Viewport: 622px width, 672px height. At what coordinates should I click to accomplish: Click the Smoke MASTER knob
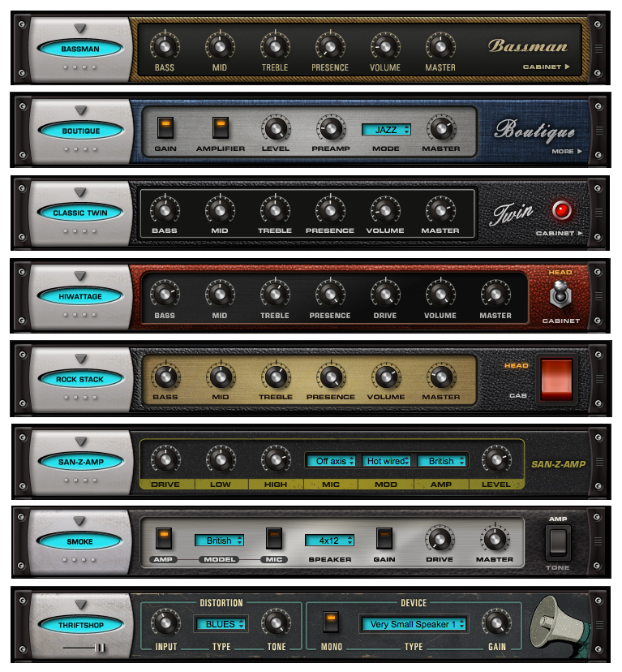(x=495, y=538)
